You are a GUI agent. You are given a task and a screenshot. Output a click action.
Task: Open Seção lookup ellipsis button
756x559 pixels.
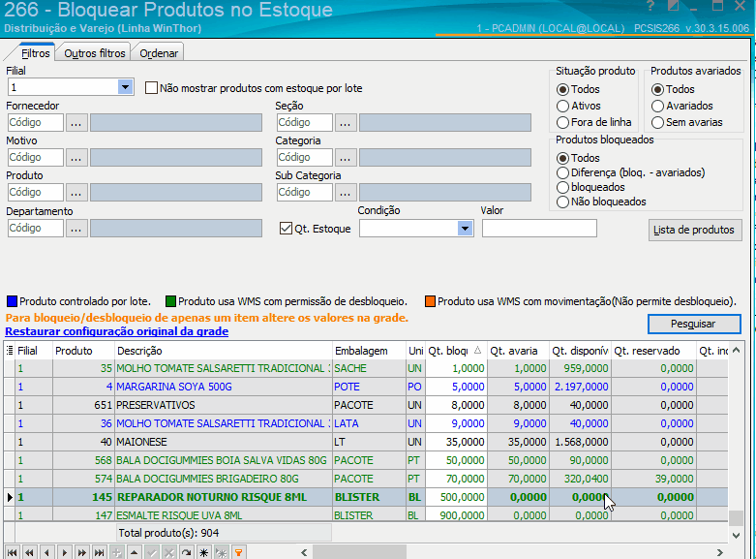click(346, 123)
